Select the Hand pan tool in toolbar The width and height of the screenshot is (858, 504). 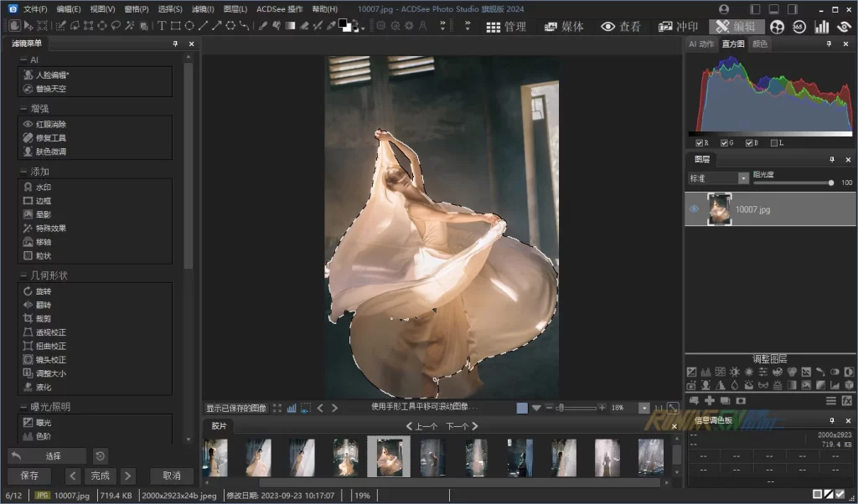click(15, 26)
